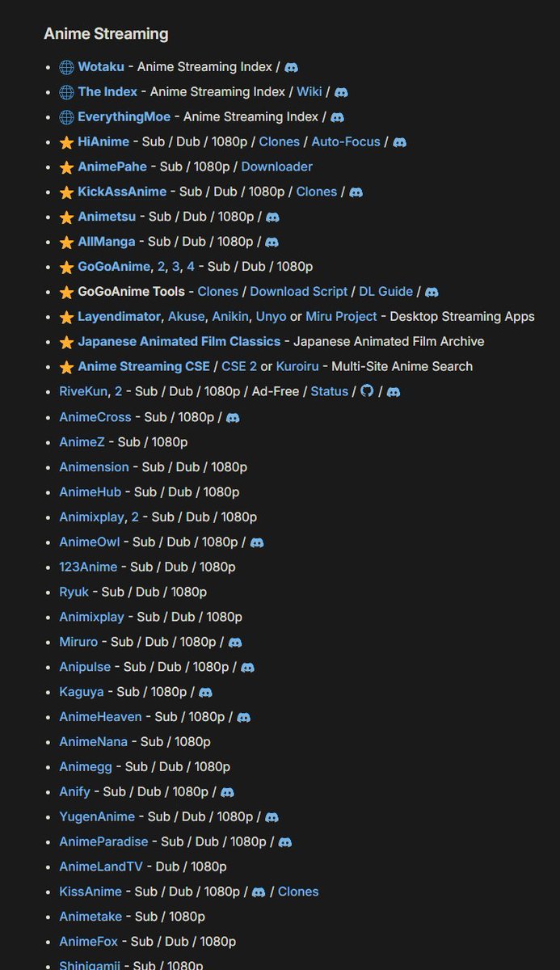This screenshot has width=560, height=970.
Task: Open AnimeCross Discord icon
Action: 233,418
